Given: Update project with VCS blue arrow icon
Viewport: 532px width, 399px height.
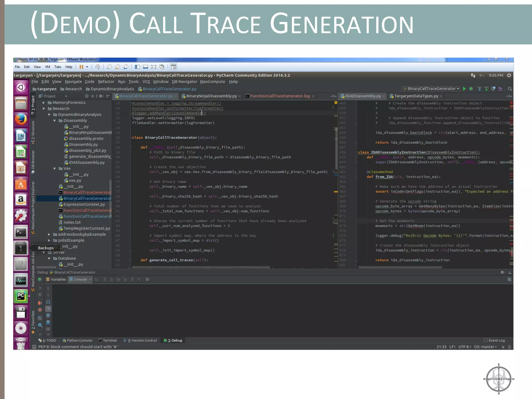Looking at the screenshot, I should [480, 89].
